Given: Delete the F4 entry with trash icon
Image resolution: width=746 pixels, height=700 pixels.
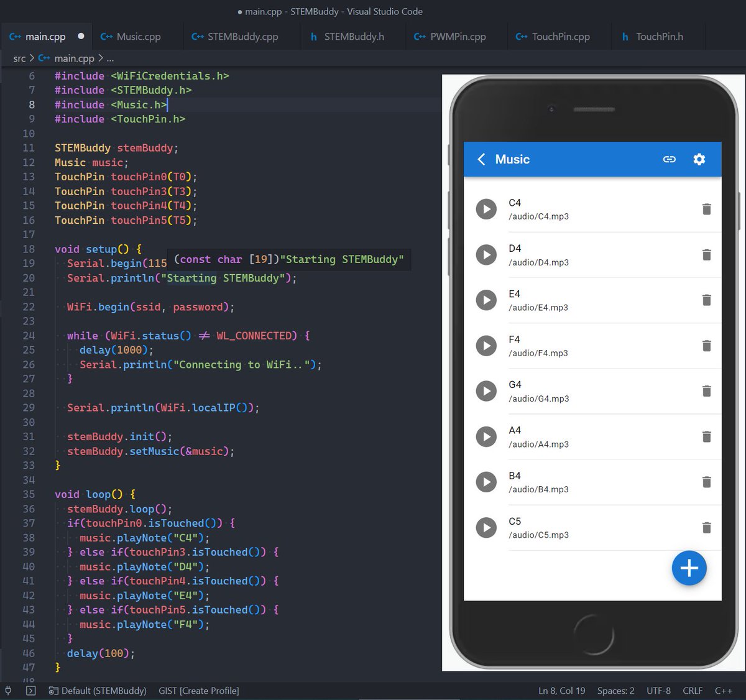Looking at the screenshot, I should 706,346.
